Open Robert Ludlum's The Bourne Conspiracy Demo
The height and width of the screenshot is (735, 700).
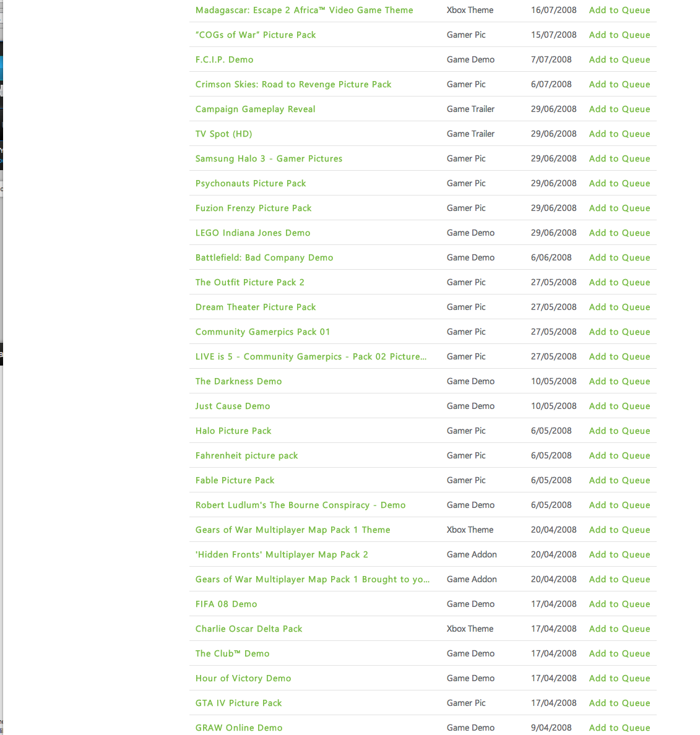click(301, 505)
